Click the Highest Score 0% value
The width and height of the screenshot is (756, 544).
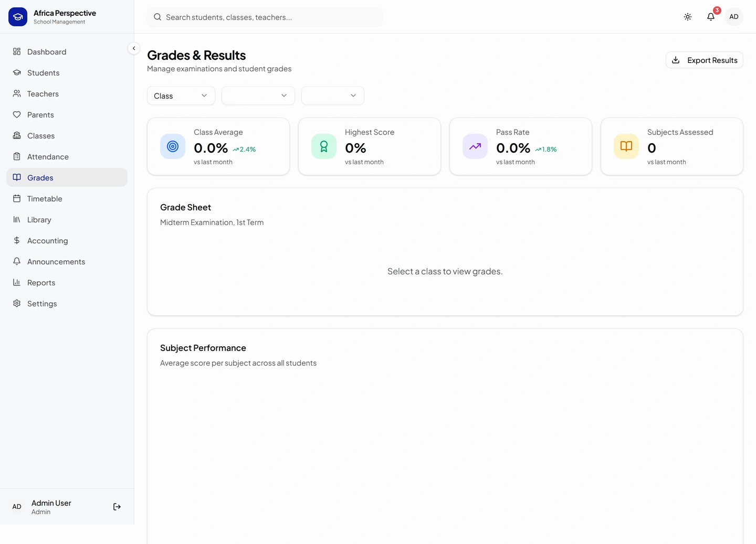click(355, 148)
